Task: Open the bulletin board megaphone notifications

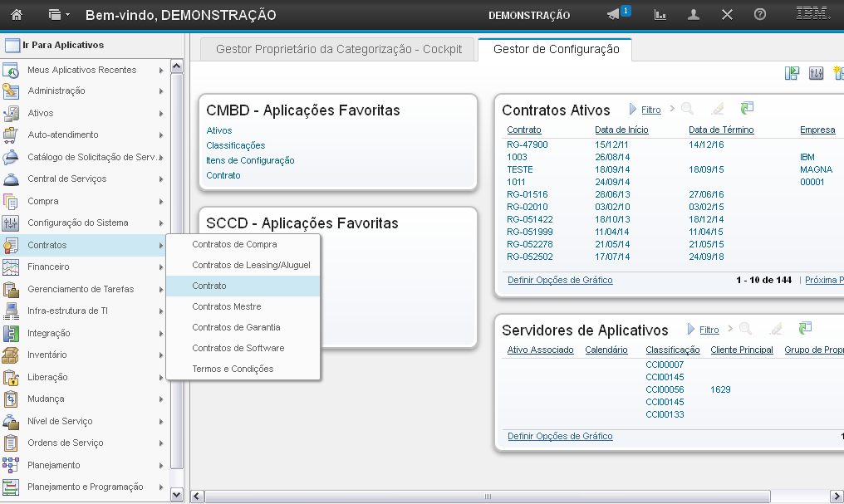Action: [x=614, y=15]
